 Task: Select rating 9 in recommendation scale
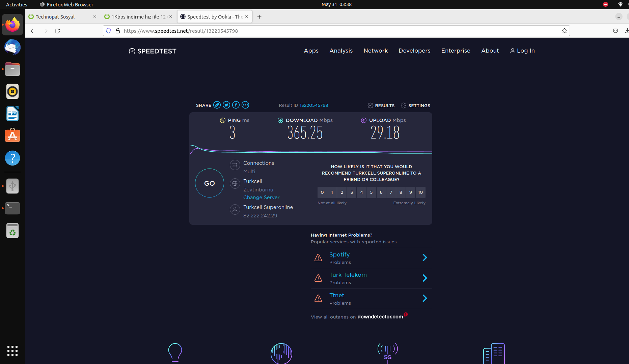pyautogui.click(x=411, y=192)
